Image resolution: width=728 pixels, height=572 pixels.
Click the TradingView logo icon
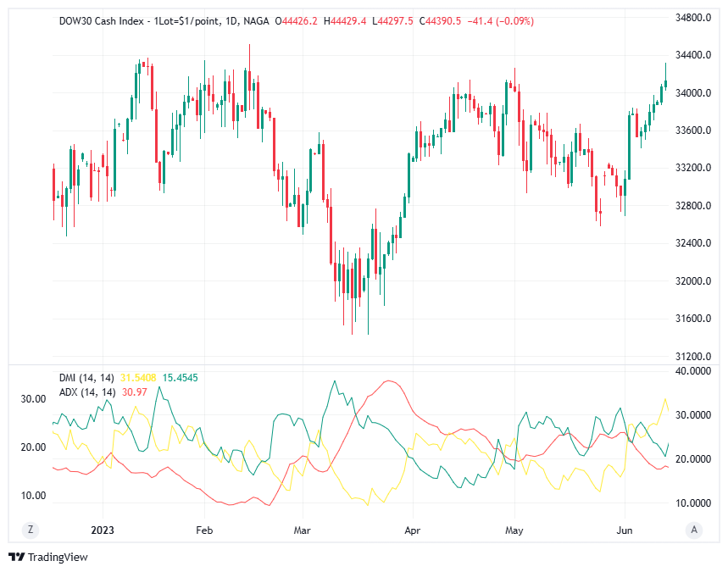(16, 557)
